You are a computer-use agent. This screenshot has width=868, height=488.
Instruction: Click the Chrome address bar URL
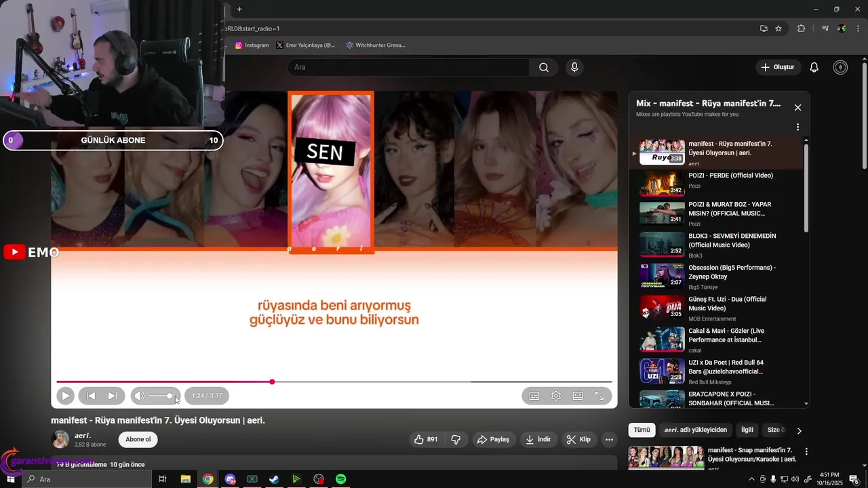pos(252,28)
